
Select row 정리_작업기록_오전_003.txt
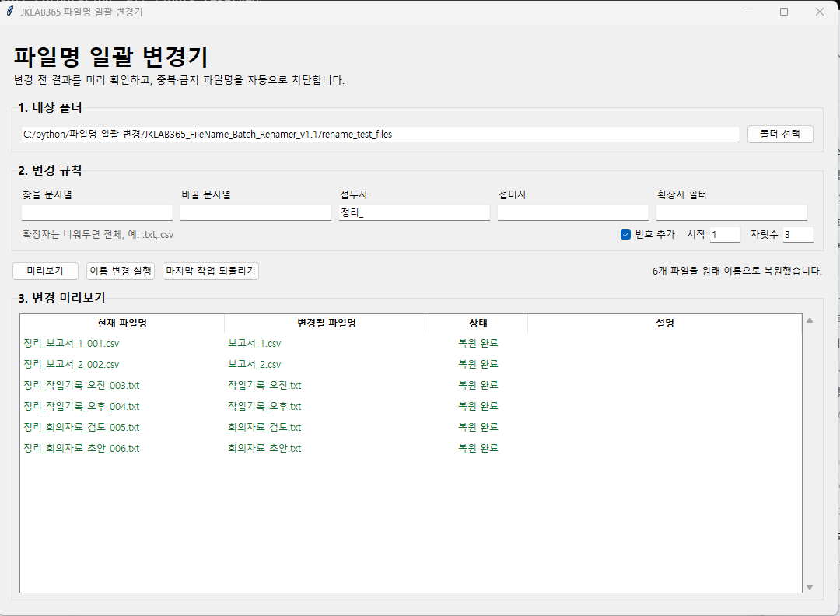[411, 385]
